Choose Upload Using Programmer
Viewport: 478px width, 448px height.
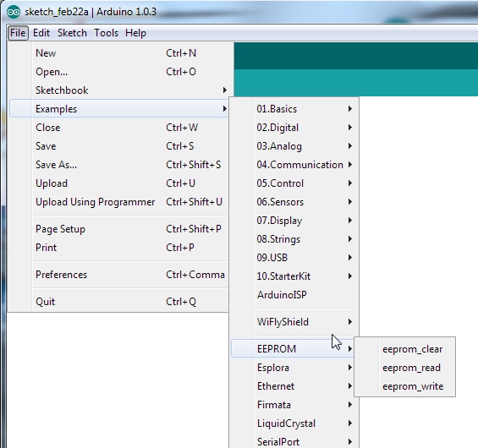[119, 202]
